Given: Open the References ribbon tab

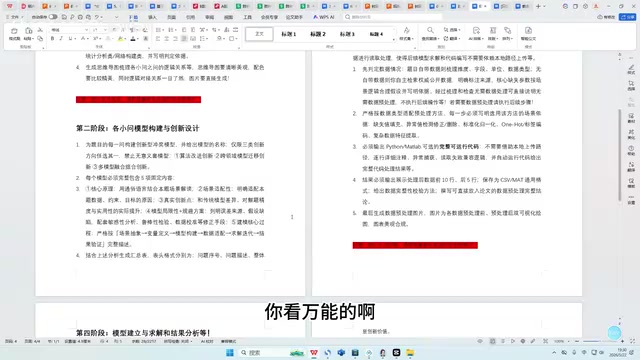Looking at the screenshot, I should pyautogui.click(x=190, y=17).
